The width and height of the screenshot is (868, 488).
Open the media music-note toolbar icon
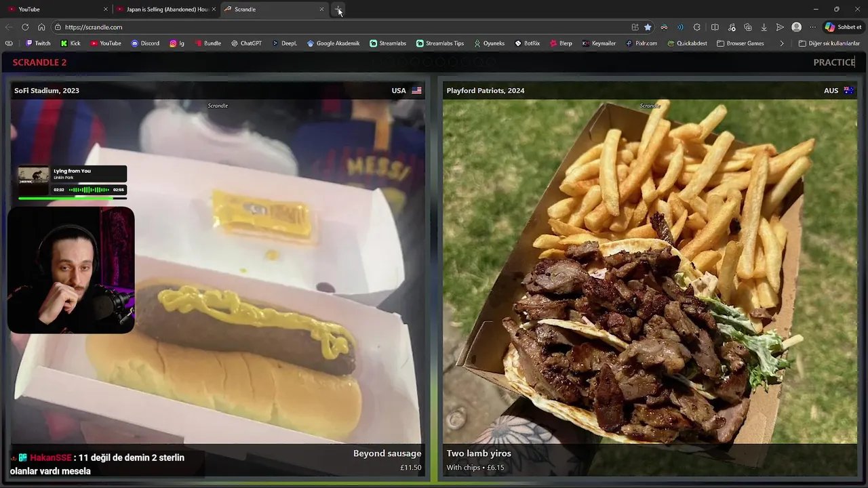pos(732,27)
